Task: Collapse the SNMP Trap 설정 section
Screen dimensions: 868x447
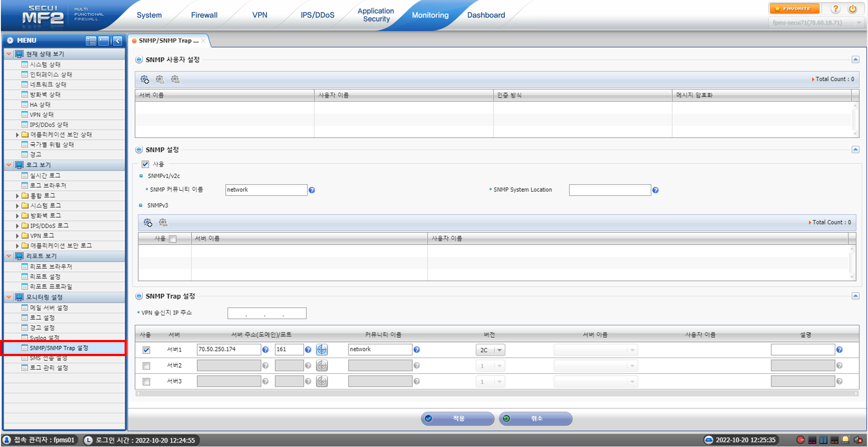Action: 855,296
